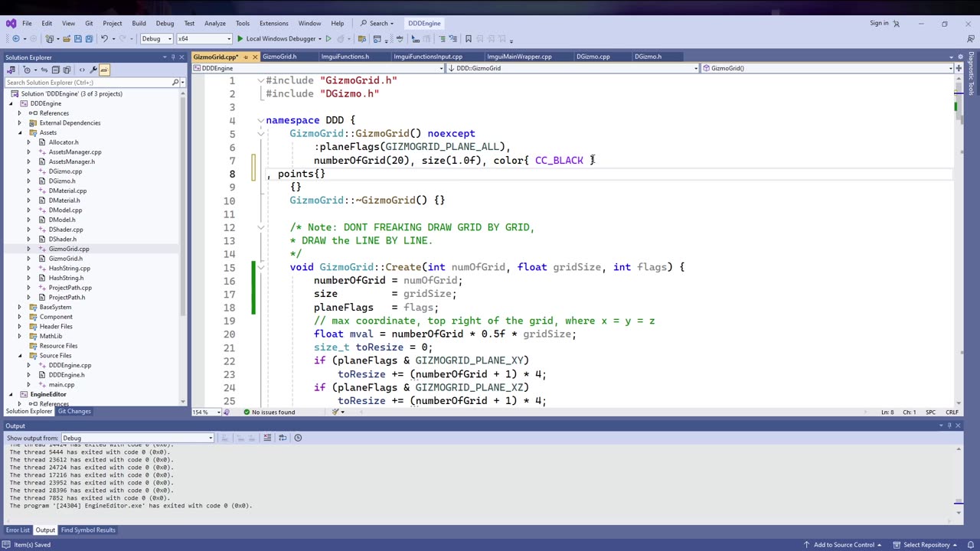Image resolution: width=980 pixels, height=551 pixels.
Task: Toggle Preview Selected Items in Solution Explorer
Action: point(104,70)
